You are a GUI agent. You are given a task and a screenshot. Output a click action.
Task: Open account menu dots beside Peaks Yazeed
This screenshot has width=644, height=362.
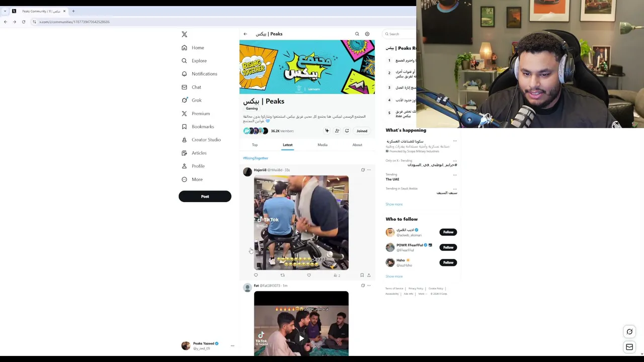coord(232,346)
